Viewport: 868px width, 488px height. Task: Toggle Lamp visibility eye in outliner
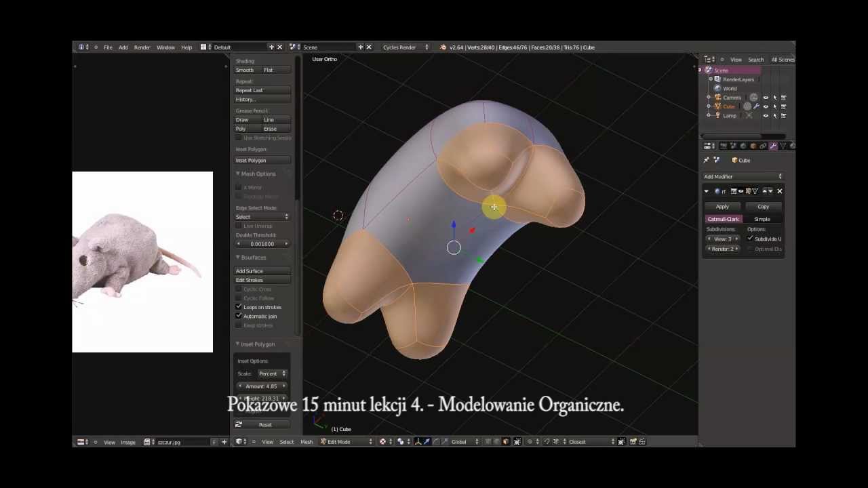[766, 116]
